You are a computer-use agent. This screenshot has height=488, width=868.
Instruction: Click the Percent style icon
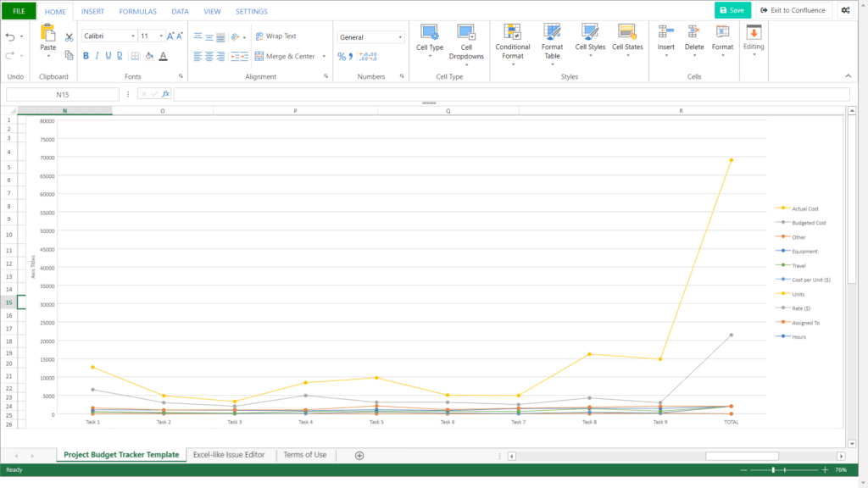[x=342, y=57]
